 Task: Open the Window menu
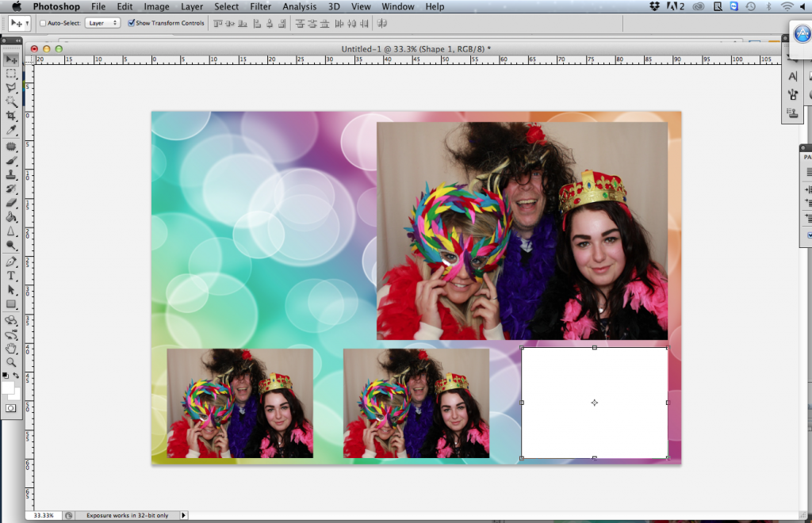(x=398, y=6)
